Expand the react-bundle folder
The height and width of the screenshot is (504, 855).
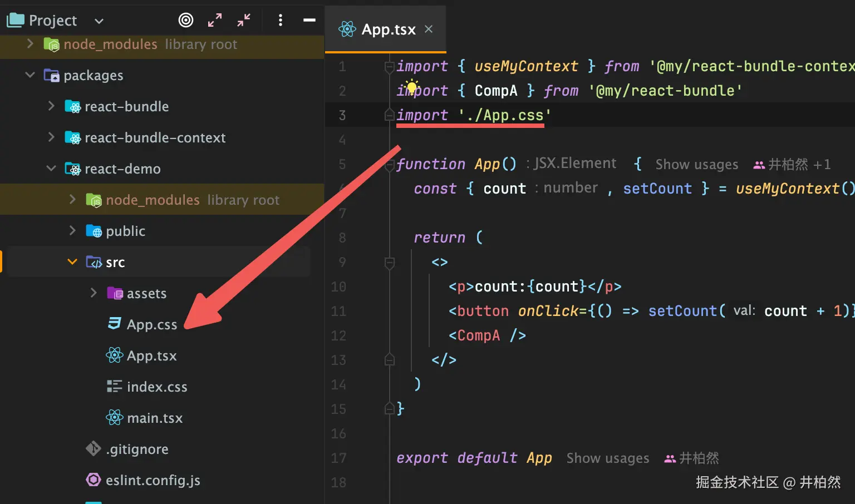[51, 106]
